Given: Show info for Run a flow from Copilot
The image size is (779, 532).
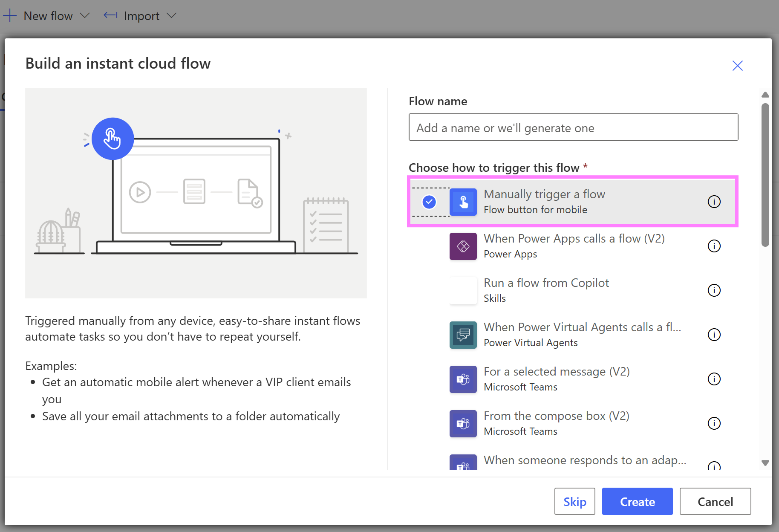Looking at the screenshot, I should (714, 290).
